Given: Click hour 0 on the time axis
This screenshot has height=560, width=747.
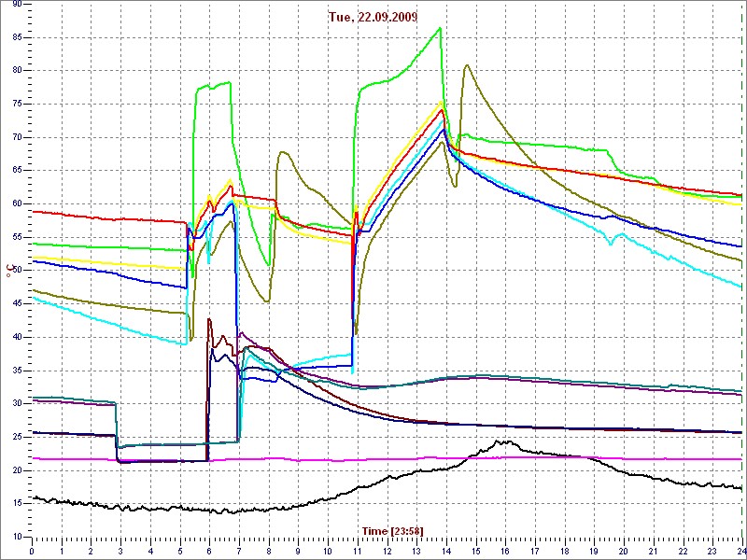Looking at the screenshot, I should tap(32, 551).
